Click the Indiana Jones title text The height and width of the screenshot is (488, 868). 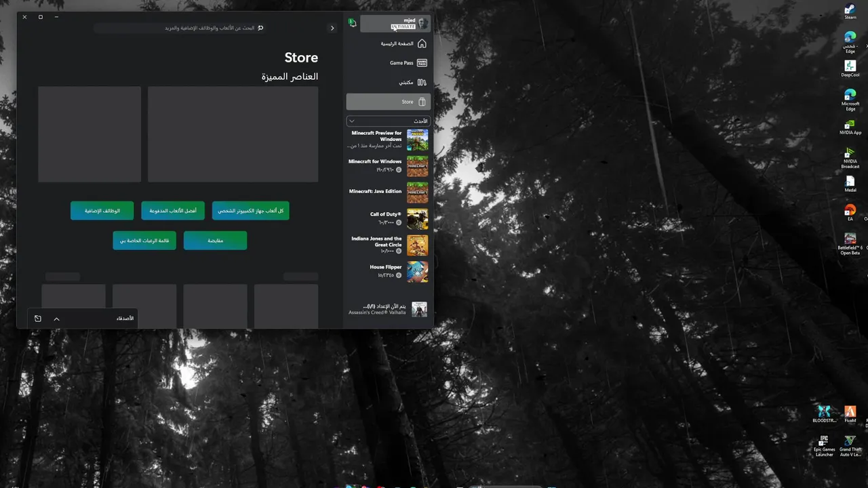(376, 241)
